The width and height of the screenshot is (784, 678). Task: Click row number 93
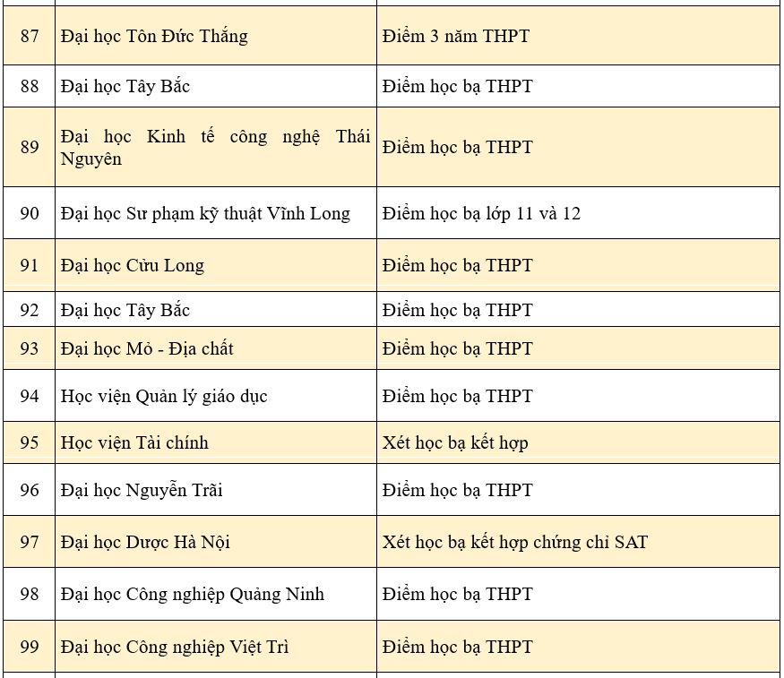[x=30, y=349]
